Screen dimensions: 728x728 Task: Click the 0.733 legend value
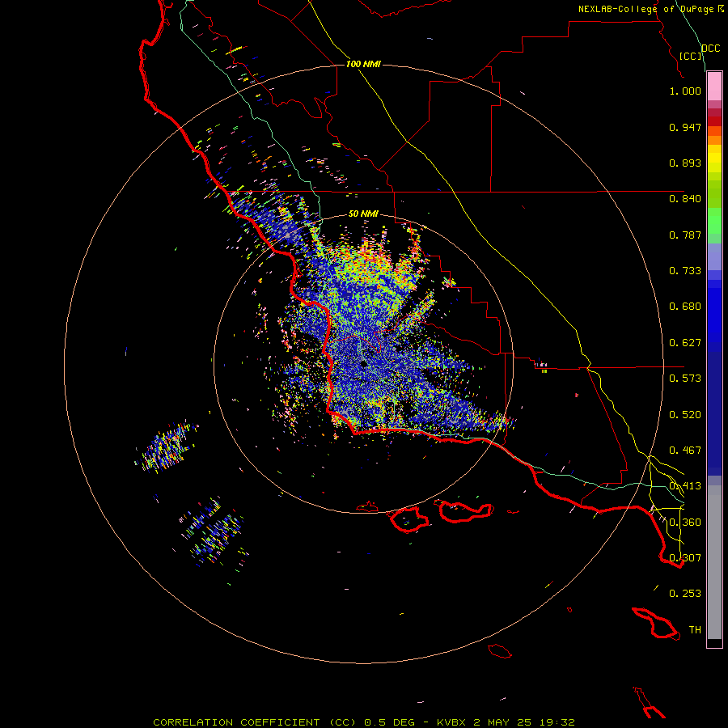[x=685, y=271]
